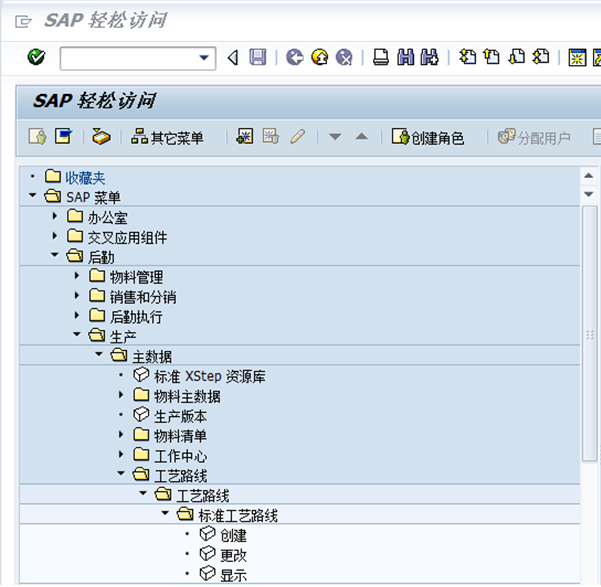Click the 创建角色 button
601x587 pixels.
428,137
